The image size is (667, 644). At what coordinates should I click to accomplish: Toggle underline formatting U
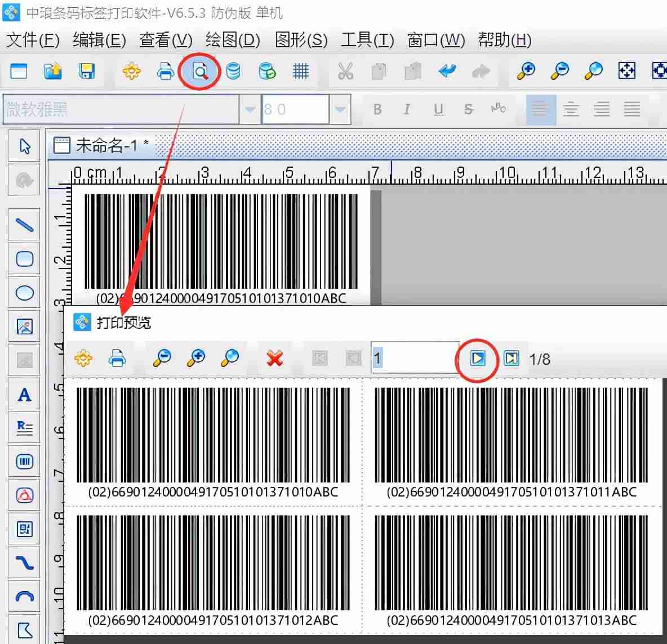pos(438,110)
